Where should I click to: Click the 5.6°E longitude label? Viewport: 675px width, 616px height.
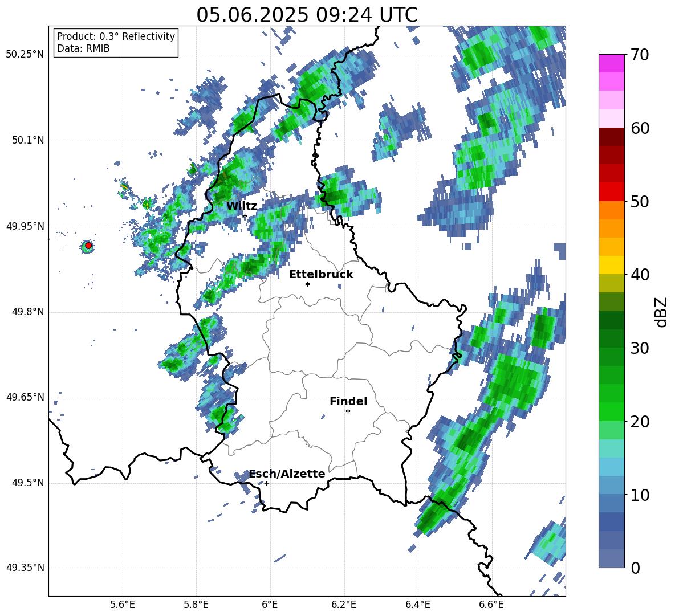(123, 605)
